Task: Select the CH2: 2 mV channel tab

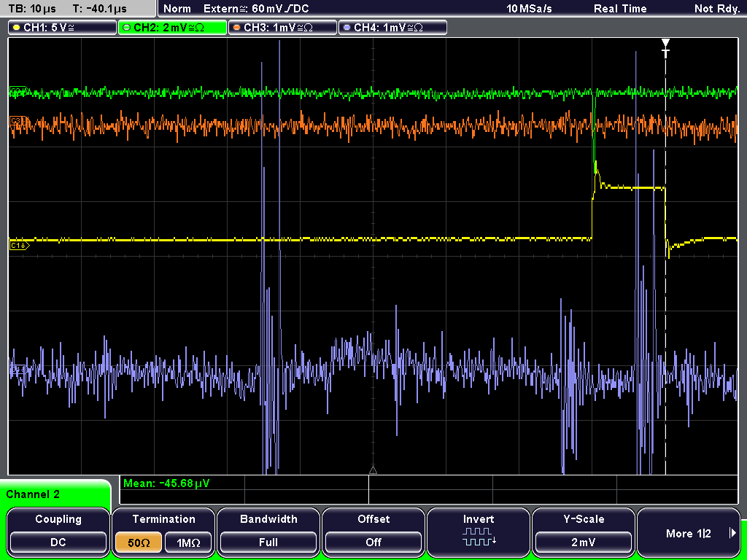Action: (172, 28)
